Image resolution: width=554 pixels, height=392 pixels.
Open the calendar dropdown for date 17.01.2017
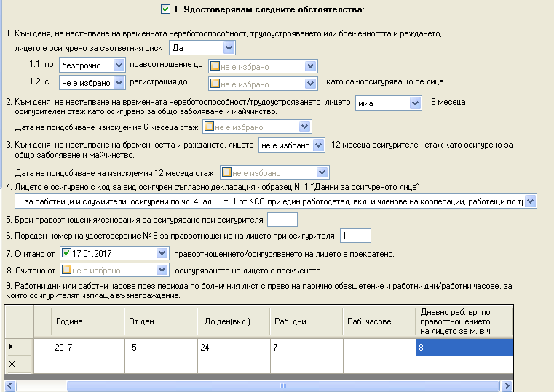[161, 254]
